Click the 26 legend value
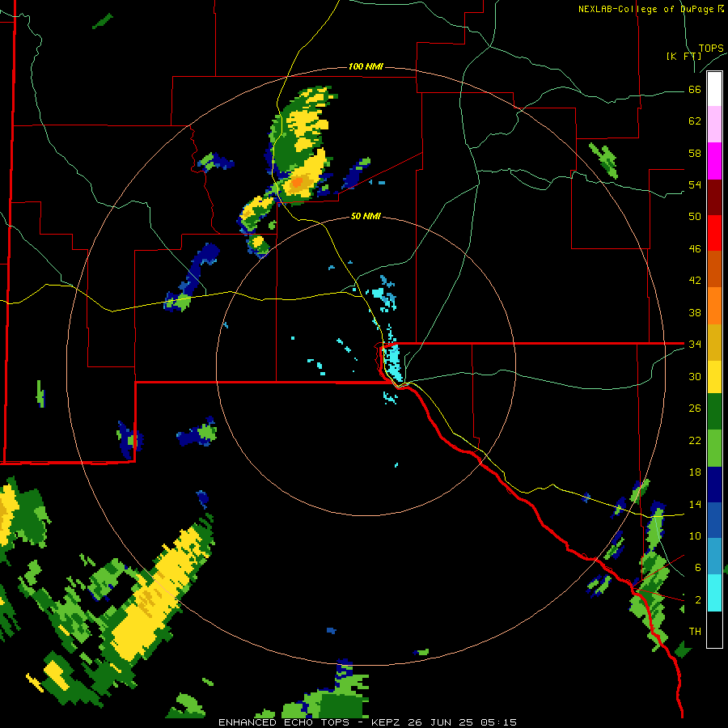Viewport: 728px width, 728px height. pos(695,408)
